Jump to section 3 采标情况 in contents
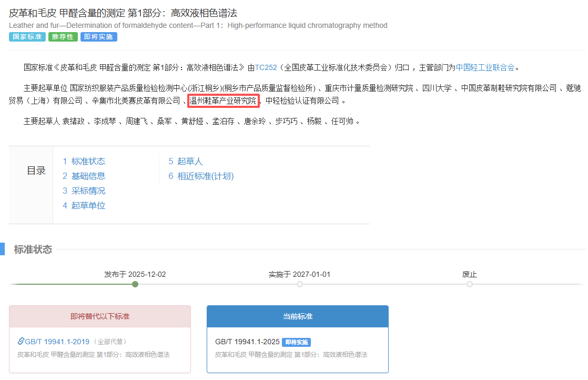 84,191
